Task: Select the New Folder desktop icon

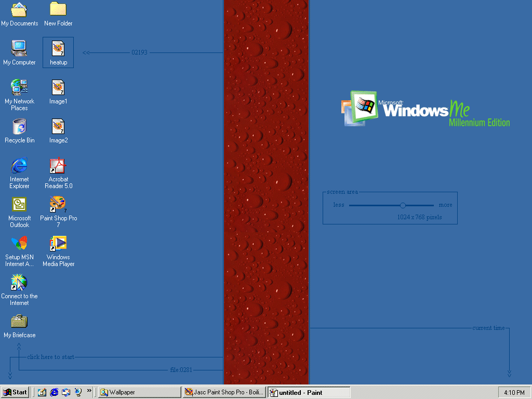Action: pos(58,14)
